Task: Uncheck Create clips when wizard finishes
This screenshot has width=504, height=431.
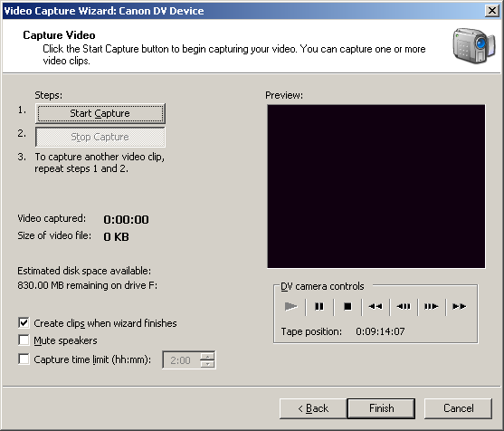Action: [x=24, y=322]
